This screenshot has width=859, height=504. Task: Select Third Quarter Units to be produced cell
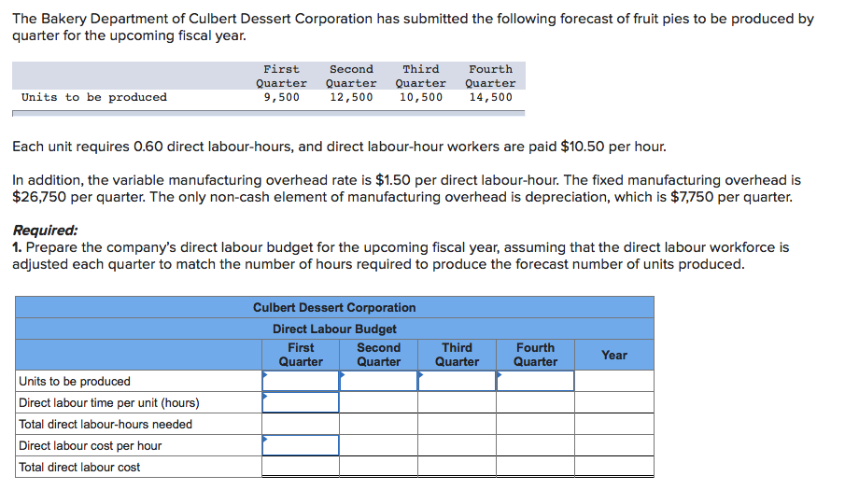click(457, 381)
